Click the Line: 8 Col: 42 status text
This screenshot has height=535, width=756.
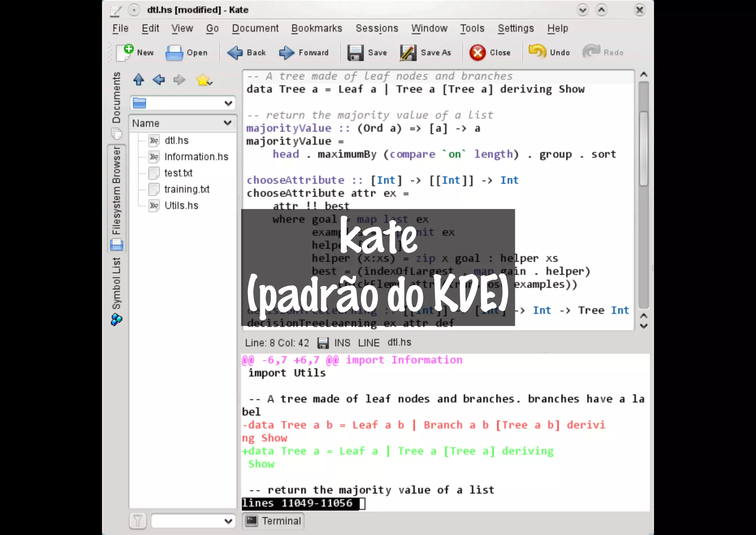pos(277,343)
